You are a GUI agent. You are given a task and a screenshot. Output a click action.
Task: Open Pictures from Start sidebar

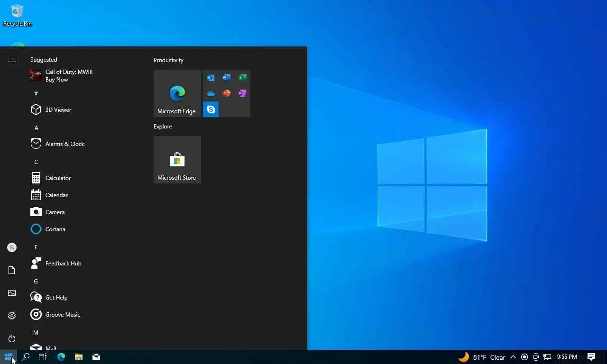click(x=12, y=293)
